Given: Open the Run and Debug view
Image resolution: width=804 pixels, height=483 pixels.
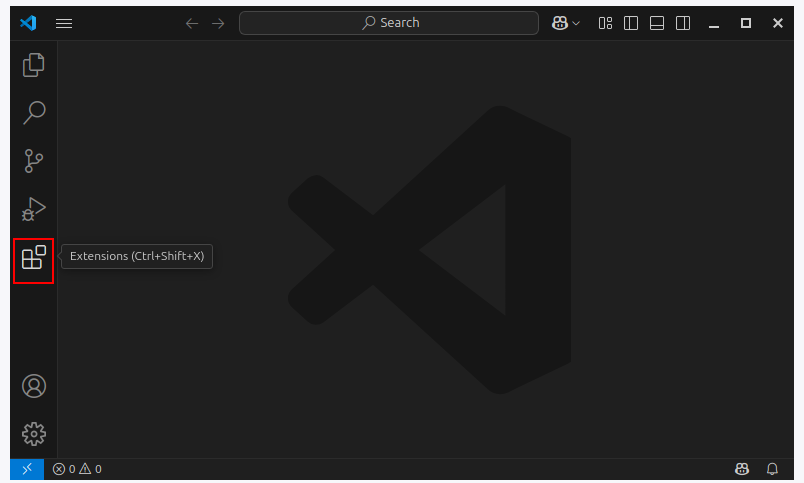Looking at the screenshot, I should pos(34,209).
